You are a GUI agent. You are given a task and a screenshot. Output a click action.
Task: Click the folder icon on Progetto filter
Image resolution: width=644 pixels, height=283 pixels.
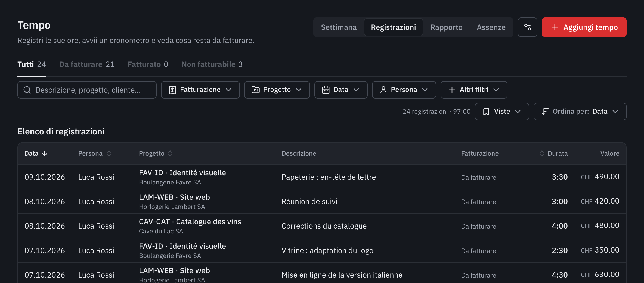(255, 90)
